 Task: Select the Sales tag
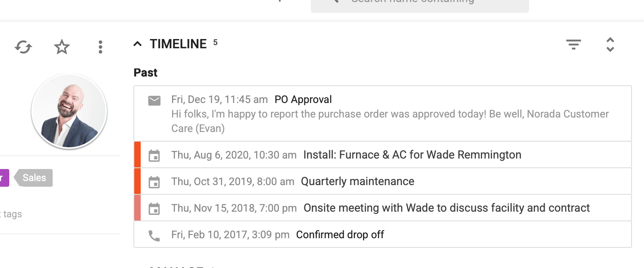pyautogui.click(x=34, y=178)
